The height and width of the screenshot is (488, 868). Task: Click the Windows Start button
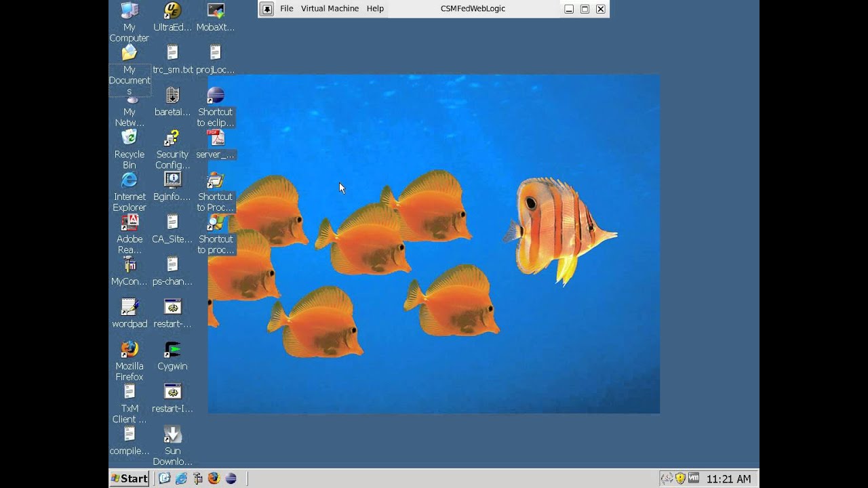pyautogui.click(x=130, y=479)
